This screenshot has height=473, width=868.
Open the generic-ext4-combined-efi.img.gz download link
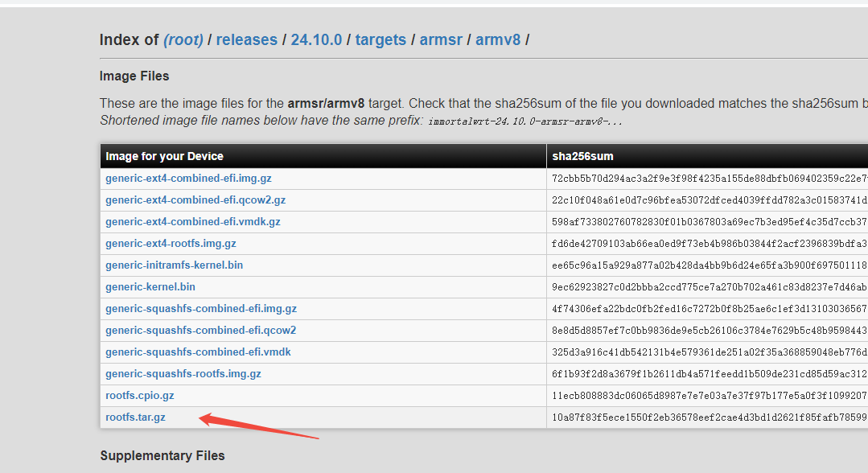(187, 178)
